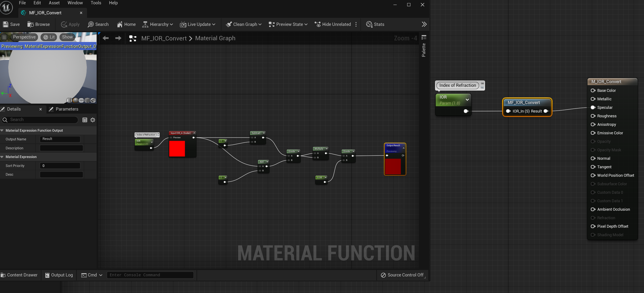644x293 pixels.
Task: Expand the toolbar overflow chevrons
Action: [x=424, y=24]
